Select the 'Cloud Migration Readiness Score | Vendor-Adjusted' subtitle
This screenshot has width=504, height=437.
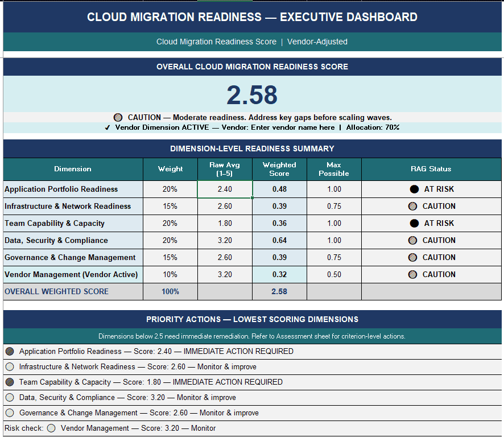[x=253, y=42]
